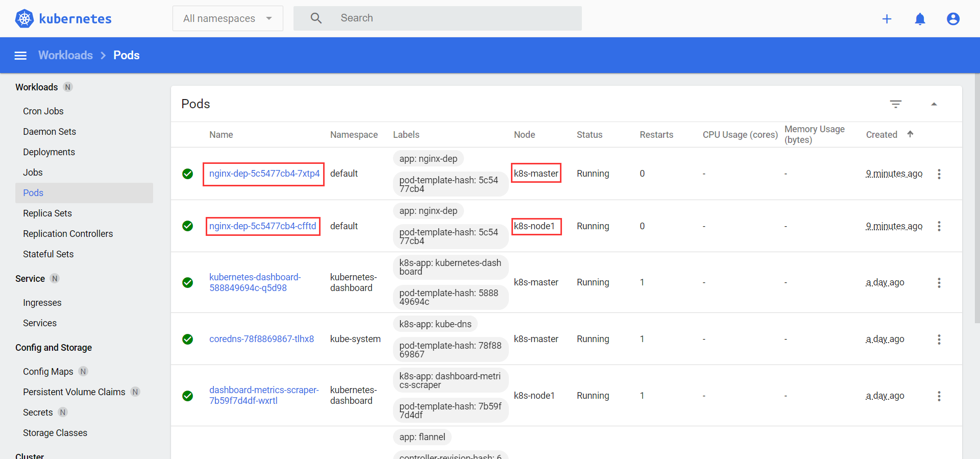This screenshot has height=459, width=980.
Task: Open the user account menu icon
Action: point(953,19)
